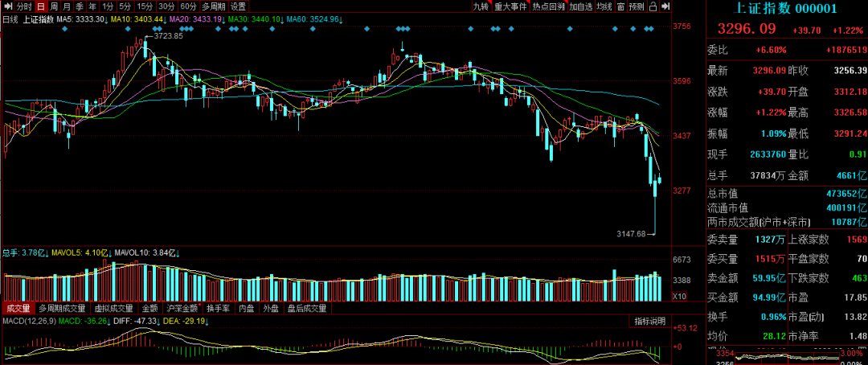
Task: Click 加自选 to add to watchlist
Action: point(581,6)
